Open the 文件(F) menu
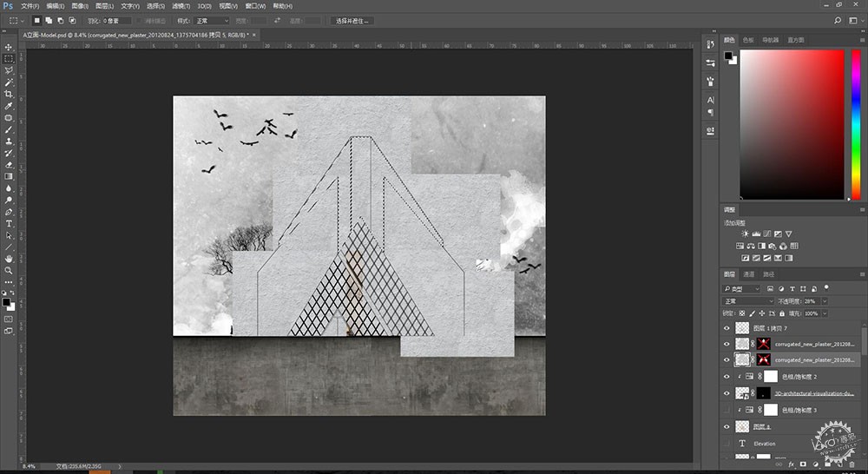Screen dimensions: 868x474 click(30, 6)
